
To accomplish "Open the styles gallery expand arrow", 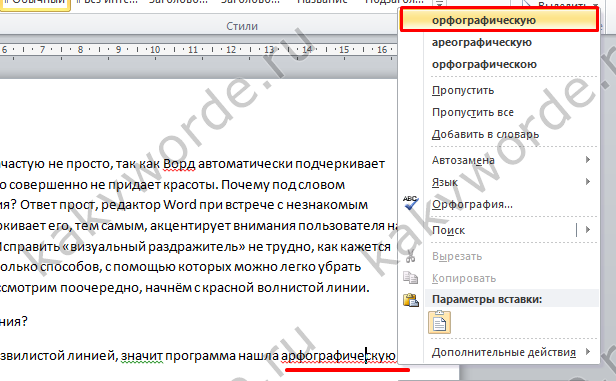I will point(440,3).
